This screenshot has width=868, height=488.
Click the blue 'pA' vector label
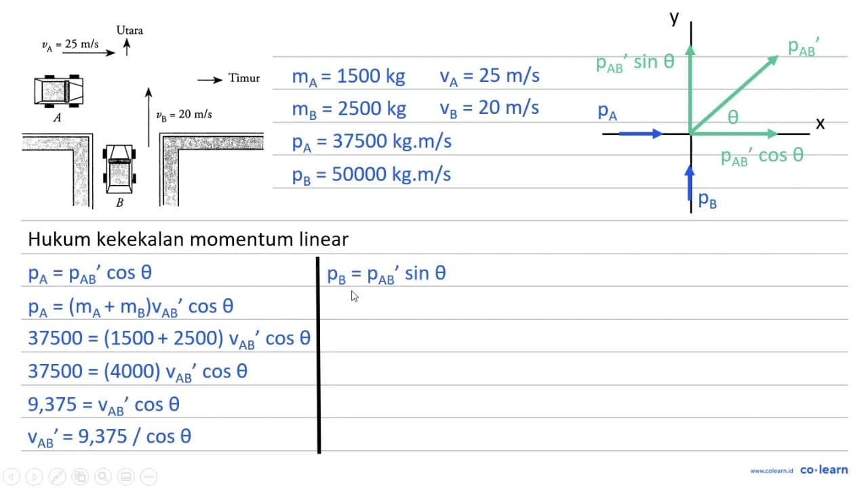click(608, 113)
